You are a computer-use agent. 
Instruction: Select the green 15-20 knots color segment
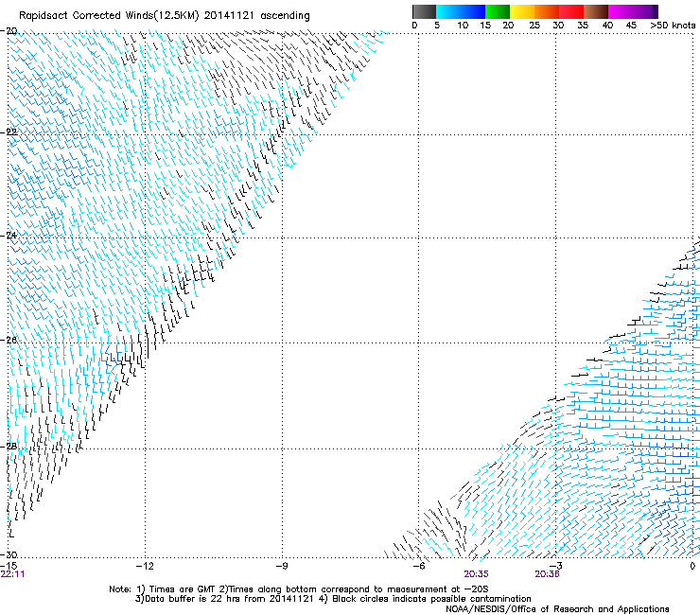pyautogui.click(x=498, y=11)
